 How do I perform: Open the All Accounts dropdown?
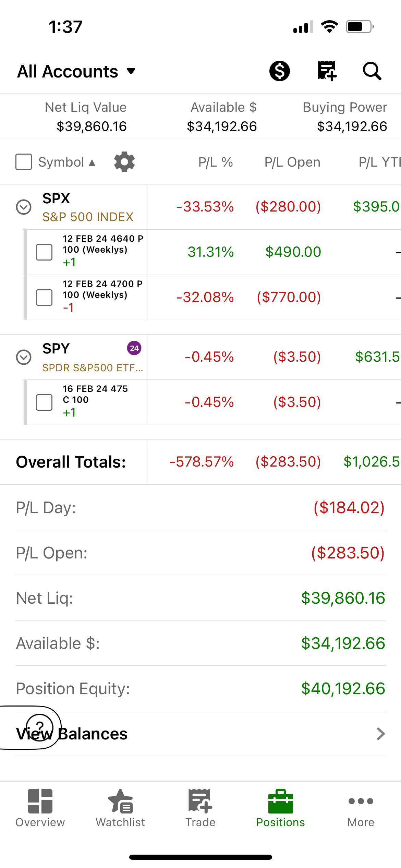[76, 71]
